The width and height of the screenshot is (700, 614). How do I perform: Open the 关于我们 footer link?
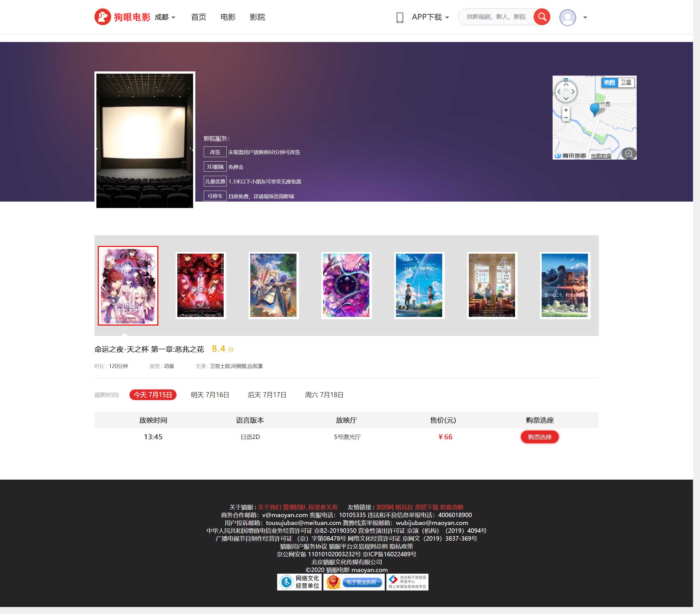coord(269,507)
